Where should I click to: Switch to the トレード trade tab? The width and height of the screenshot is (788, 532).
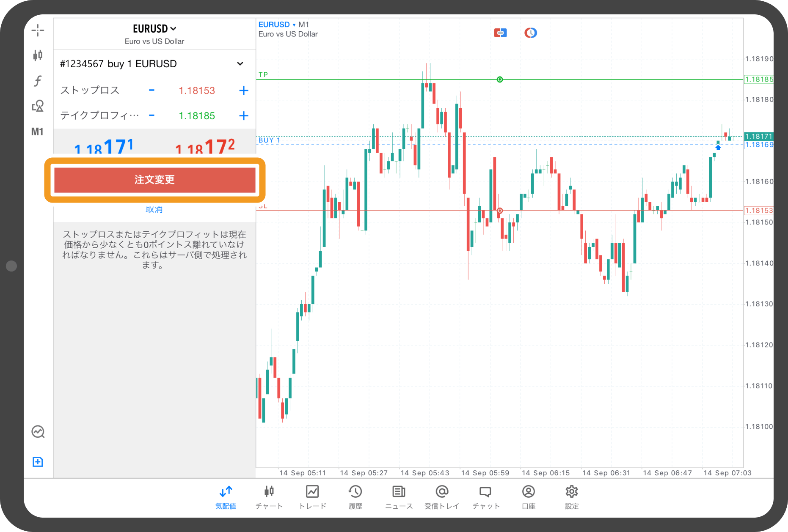313,497
